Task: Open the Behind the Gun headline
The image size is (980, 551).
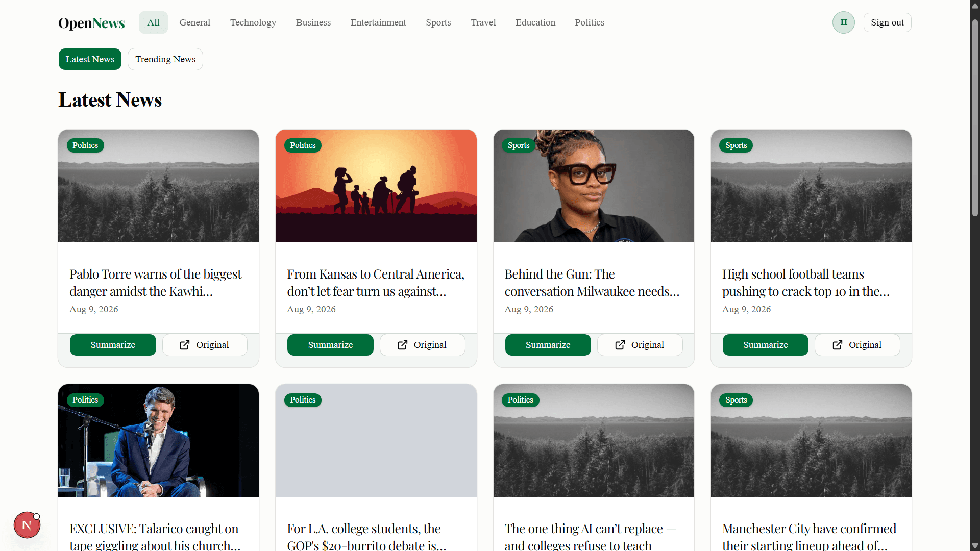Action: [592, 283]
